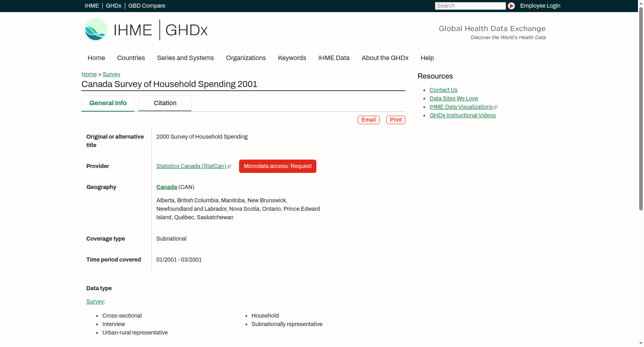Open the Help menu item

pos(427,58)
